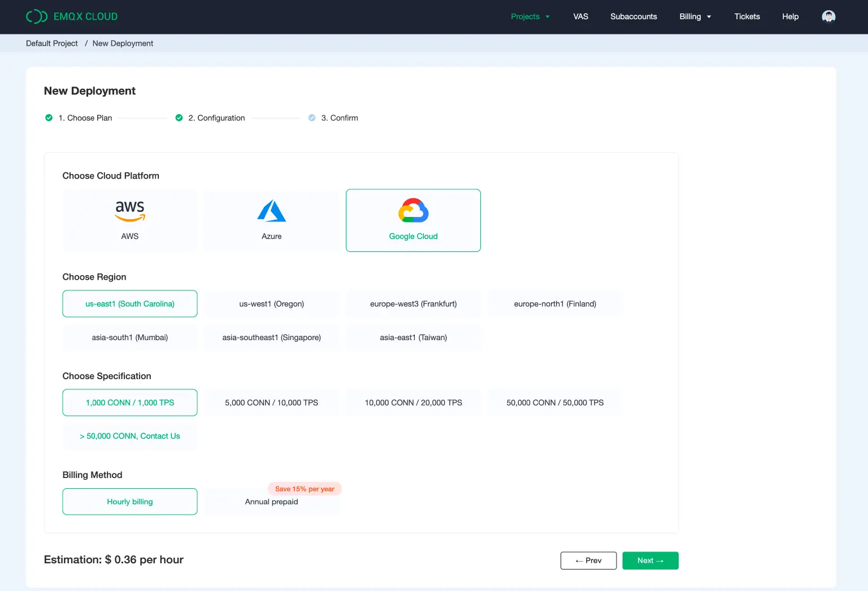Viewport: 868px width, 591px height.
Task: Click the Configuration step checkmark
Action: 179,118
